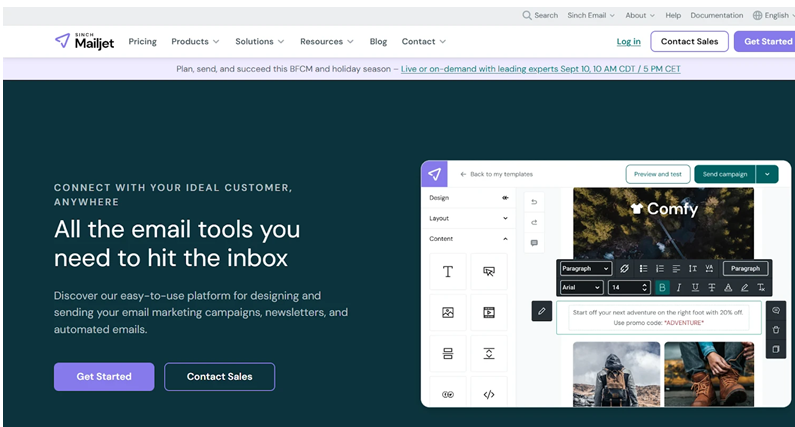Toggle italic formatting in the text toolbar
This screenshot has width=795, height=427.
(679, 287)
